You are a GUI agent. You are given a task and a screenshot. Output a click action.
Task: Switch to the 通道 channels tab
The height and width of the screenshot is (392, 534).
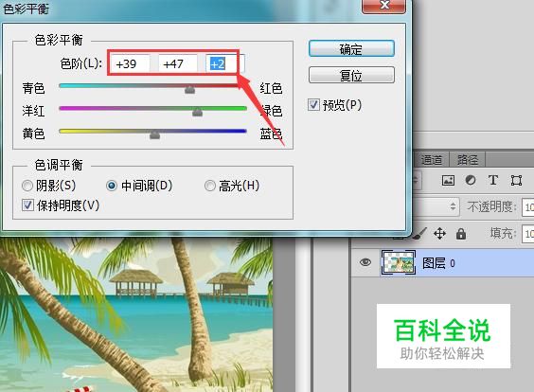[431, 159]
